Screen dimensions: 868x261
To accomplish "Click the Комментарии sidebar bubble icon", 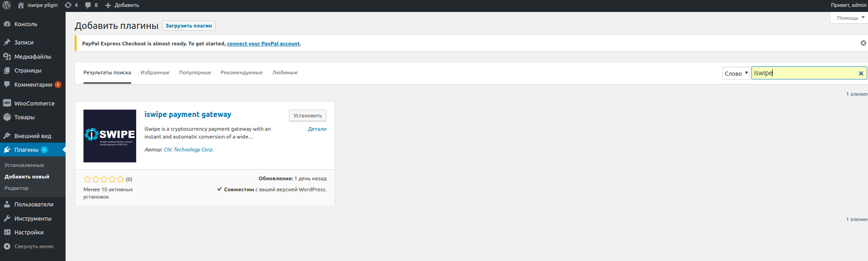I will coord(7,84).
